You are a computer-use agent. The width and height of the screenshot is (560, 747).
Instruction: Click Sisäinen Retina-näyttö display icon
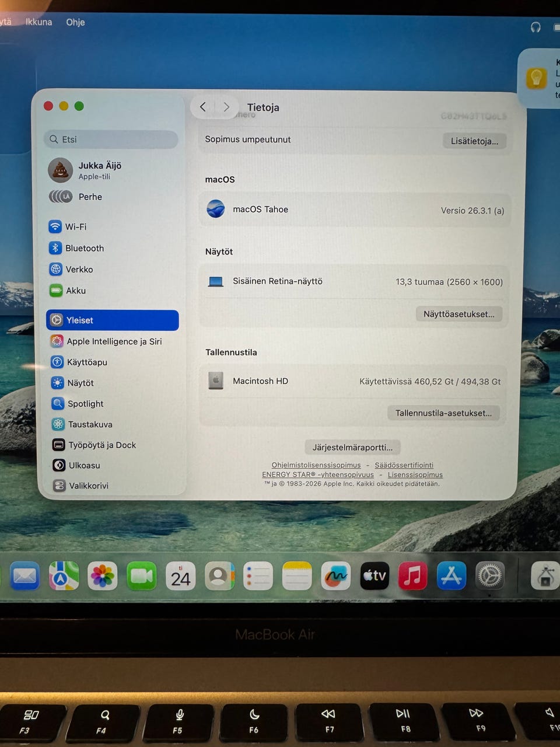[x=216, y=282]
